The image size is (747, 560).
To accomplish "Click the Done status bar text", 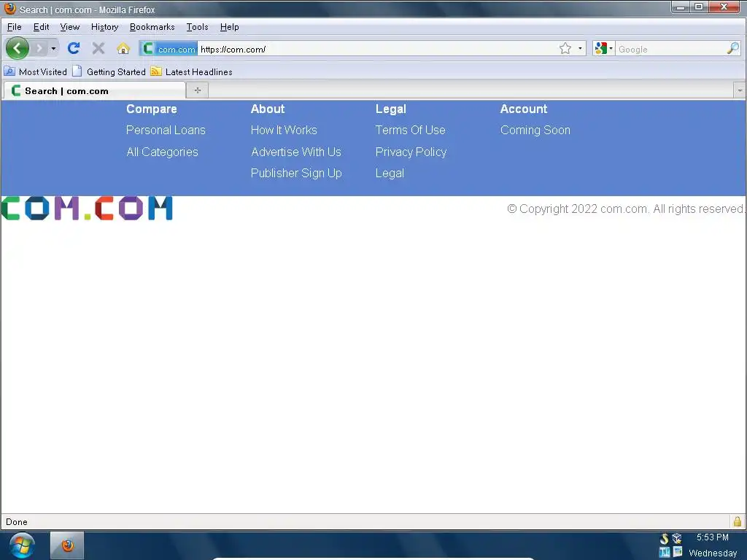I will pos(17,522).
